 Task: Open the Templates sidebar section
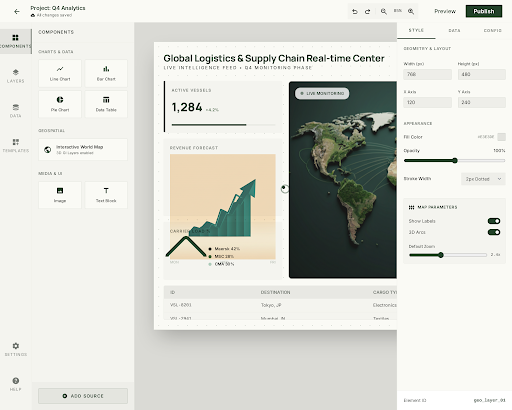click(x=16, y=146)
